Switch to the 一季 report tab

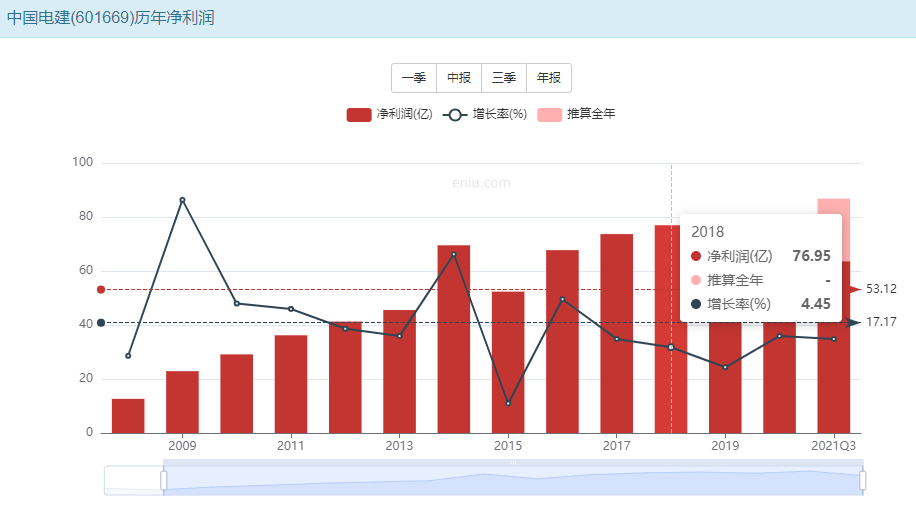(x=414, y=78)
